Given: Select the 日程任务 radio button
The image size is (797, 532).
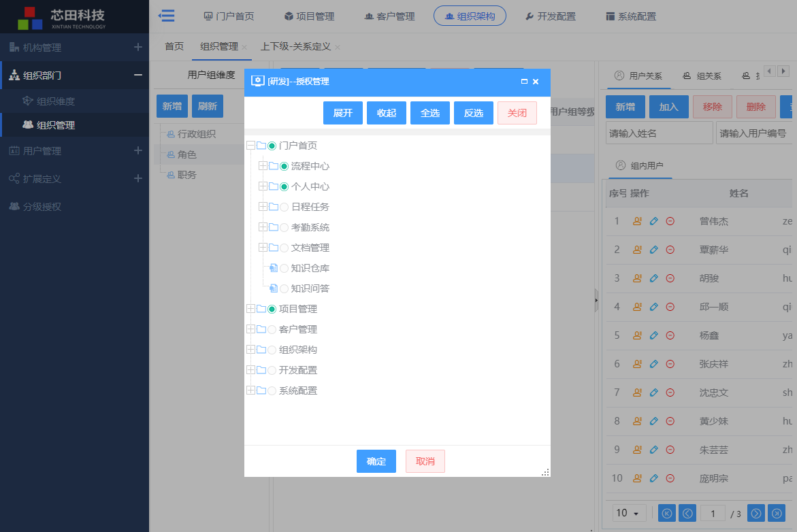Looking at the screenshot, I should coord(284,207).
